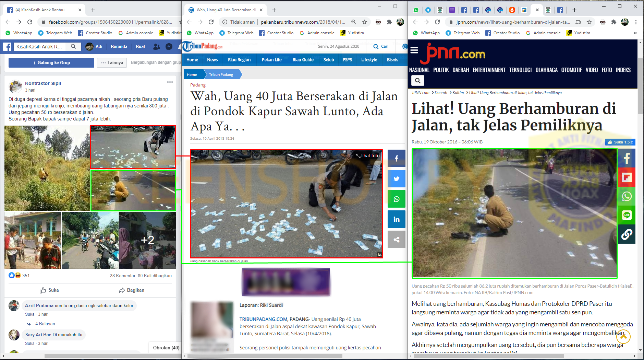Screen dimensions: 644x360
Task: Open Facebook friend requests icon
Action: pyautogui.click(x=157, y=47)
